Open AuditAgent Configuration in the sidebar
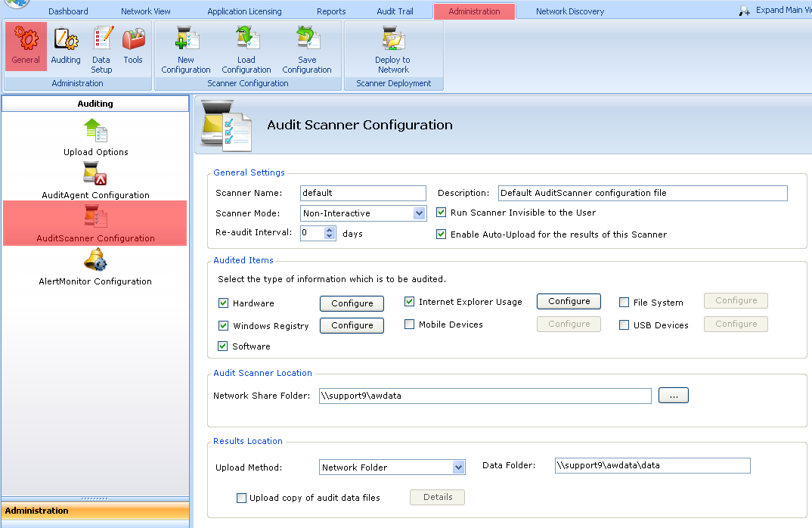The height and width of the screenshot is (528, 812). tap(96, 180)
